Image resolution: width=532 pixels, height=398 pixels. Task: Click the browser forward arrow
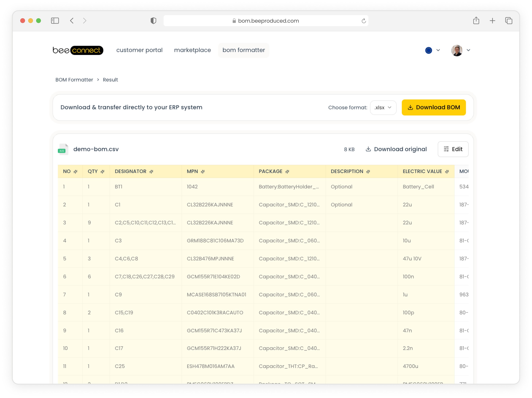(x=84, y=21)
